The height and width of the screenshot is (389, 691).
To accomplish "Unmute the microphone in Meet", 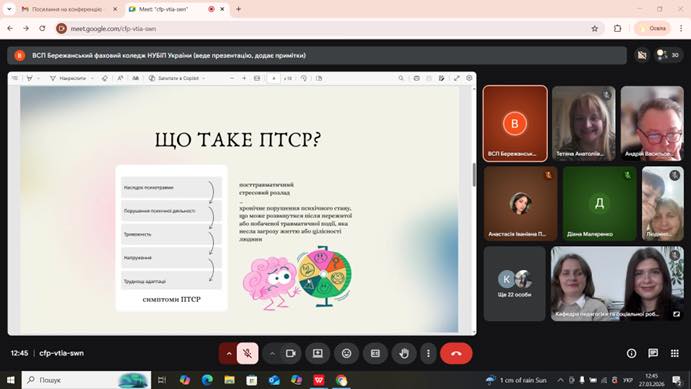I will [248, 353].
